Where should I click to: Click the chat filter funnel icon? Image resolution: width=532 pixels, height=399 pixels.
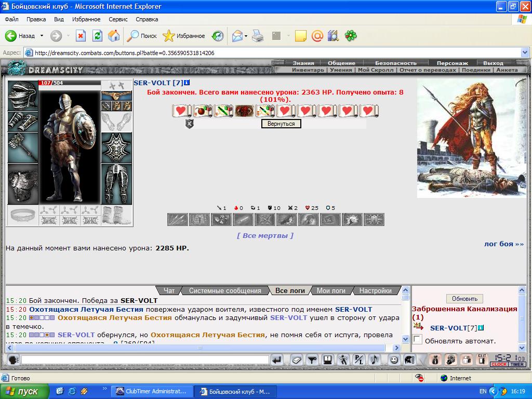pyautogui.click(x=312, y=360)
